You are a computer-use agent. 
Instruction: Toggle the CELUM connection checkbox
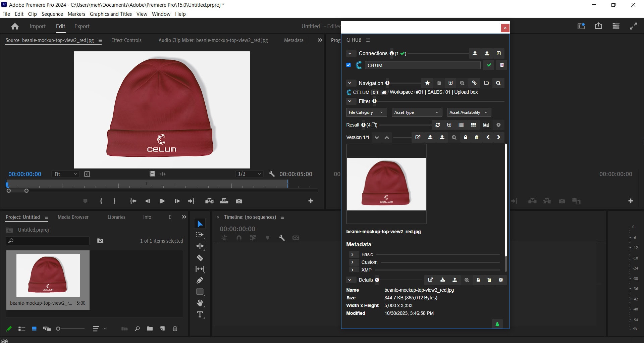[348, 65]
